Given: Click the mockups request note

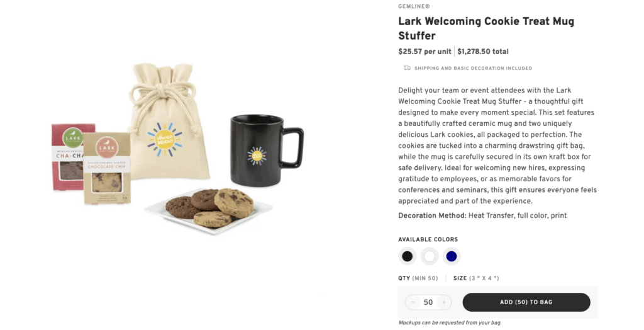Looking at the screenshot, I should click(x=450, y=323).
